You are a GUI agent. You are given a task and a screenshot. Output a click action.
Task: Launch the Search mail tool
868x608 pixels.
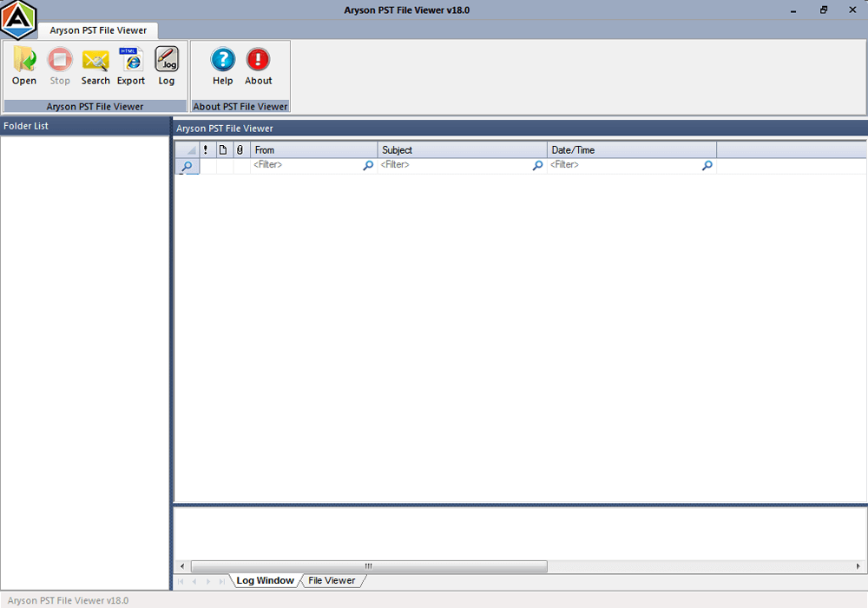click(95, 67)
